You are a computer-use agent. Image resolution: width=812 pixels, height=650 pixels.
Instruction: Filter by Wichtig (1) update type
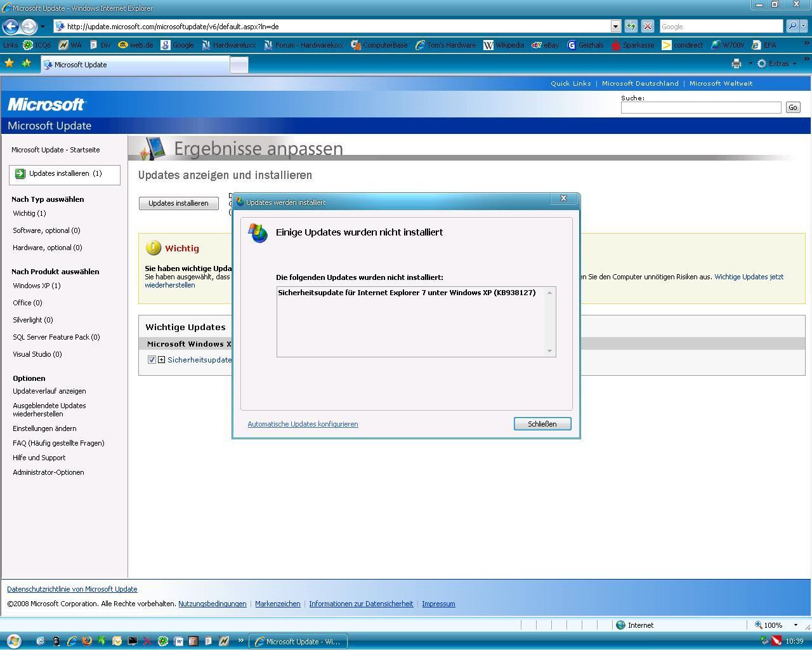[x=29, y=213]
